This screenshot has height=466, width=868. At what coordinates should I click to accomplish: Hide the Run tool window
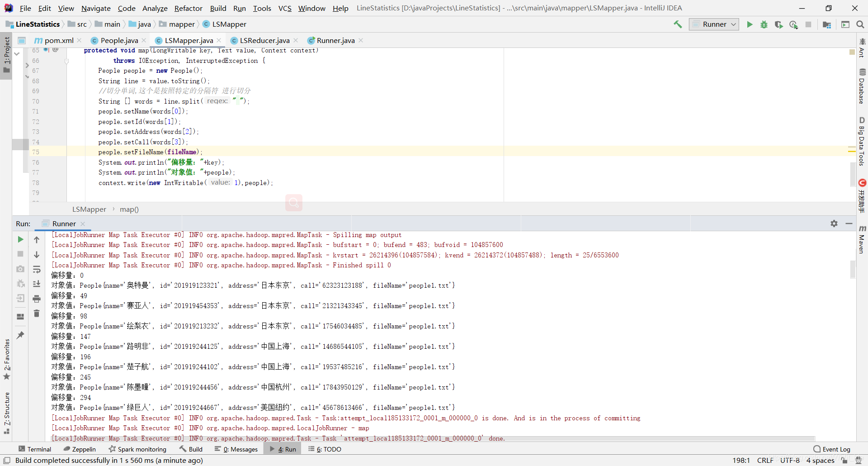click(849, 223)
